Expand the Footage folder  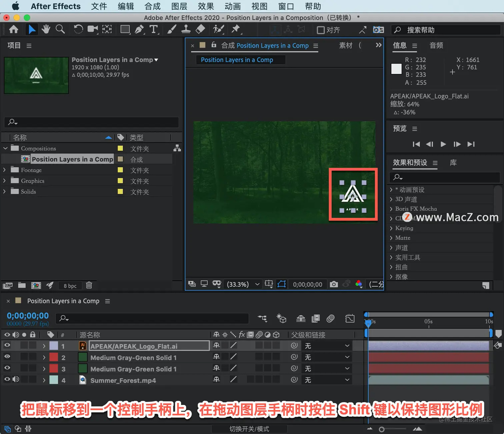tap(4, 170)
